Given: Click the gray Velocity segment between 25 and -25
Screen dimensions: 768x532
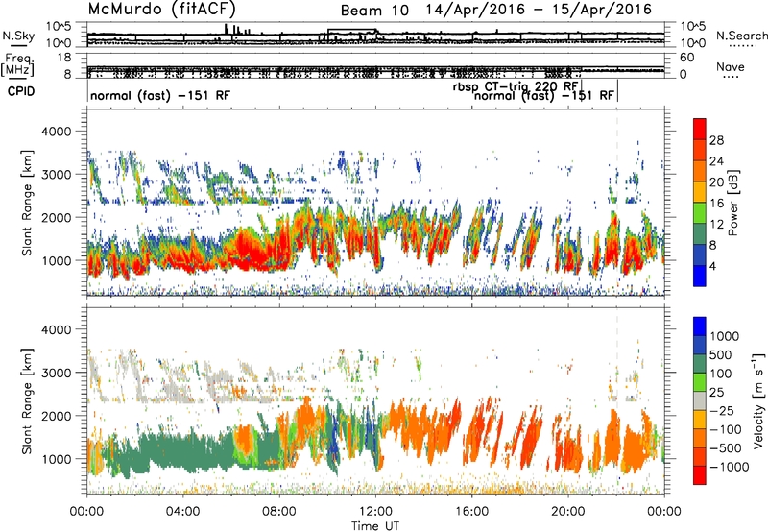Looking at the screenshot, I should pyautogui.click(x=700, y=400).
